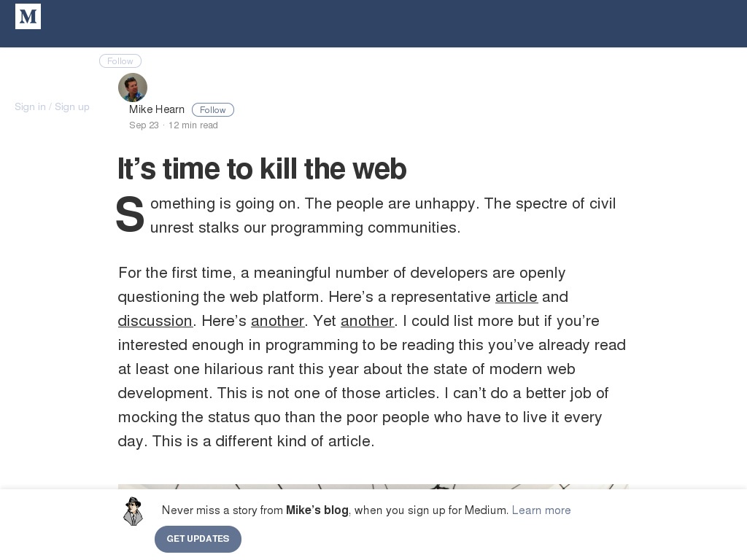Open Sign in / Sign up link
The height and width of the screenshot is (560, 747).
click(x=52, y=106)
